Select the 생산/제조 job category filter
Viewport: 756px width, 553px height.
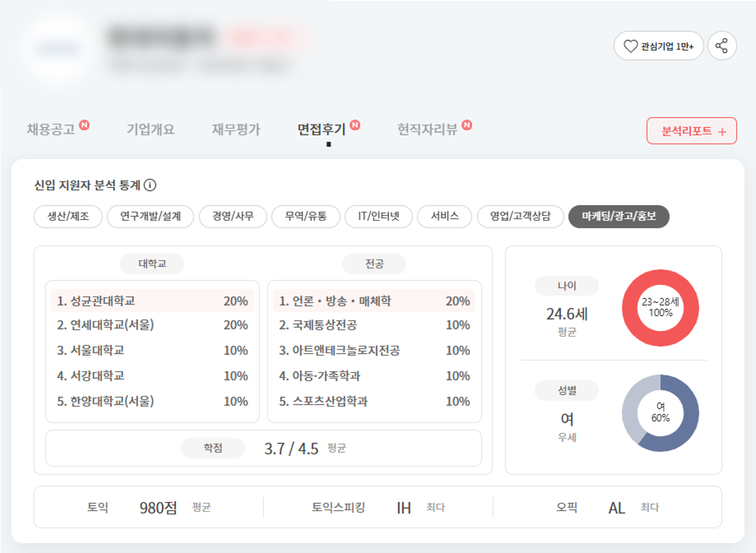68,216
